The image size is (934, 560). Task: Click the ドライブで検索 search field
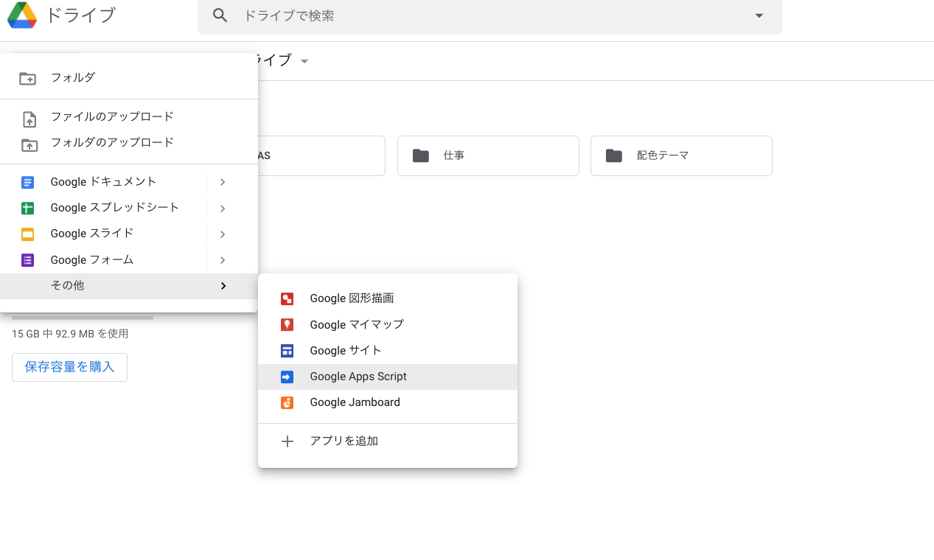click(490, 15)
